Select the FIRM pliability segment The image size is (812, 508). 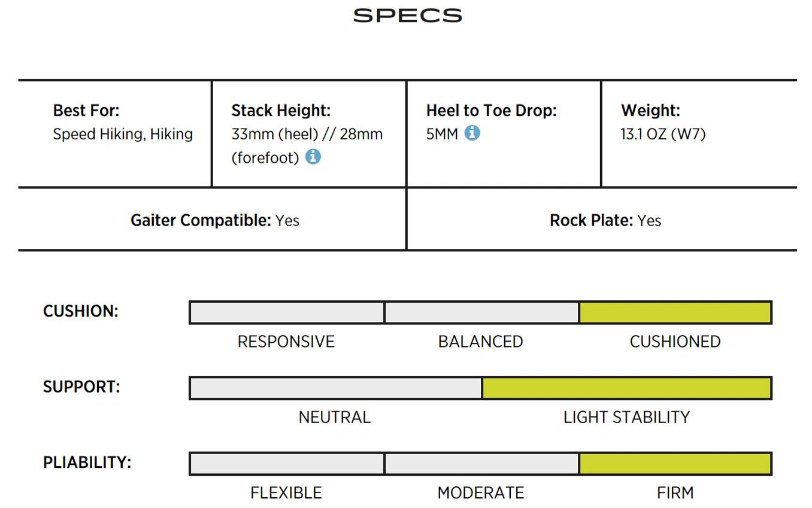675,464
